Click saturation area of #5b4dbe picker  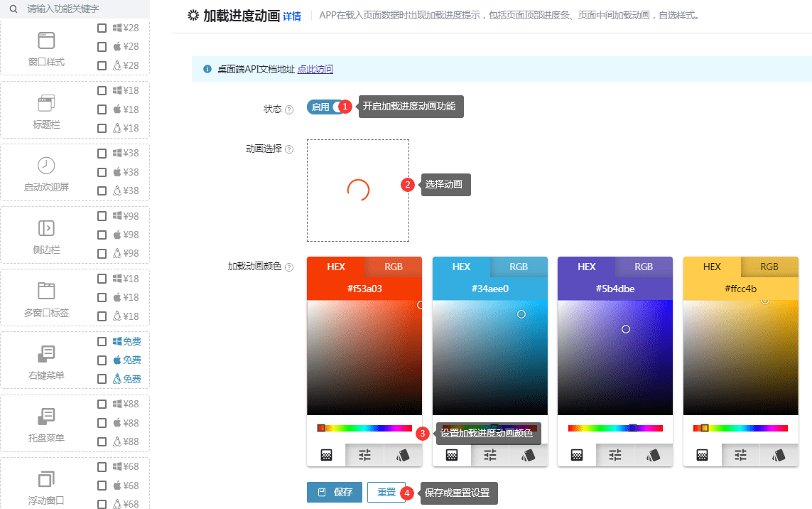point(615,358)
